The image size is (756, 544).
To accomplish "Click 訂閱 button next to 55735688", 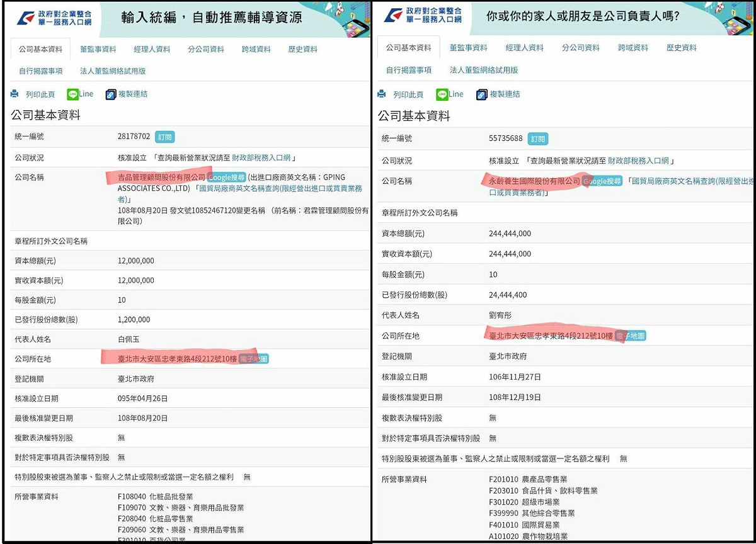I will point(537,139).
